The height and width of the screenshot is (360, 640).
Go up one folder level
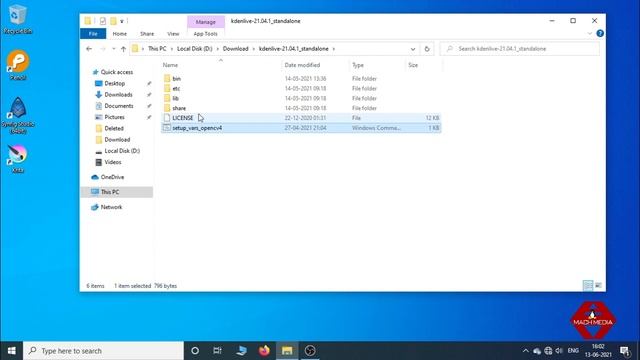coord(123,49)
